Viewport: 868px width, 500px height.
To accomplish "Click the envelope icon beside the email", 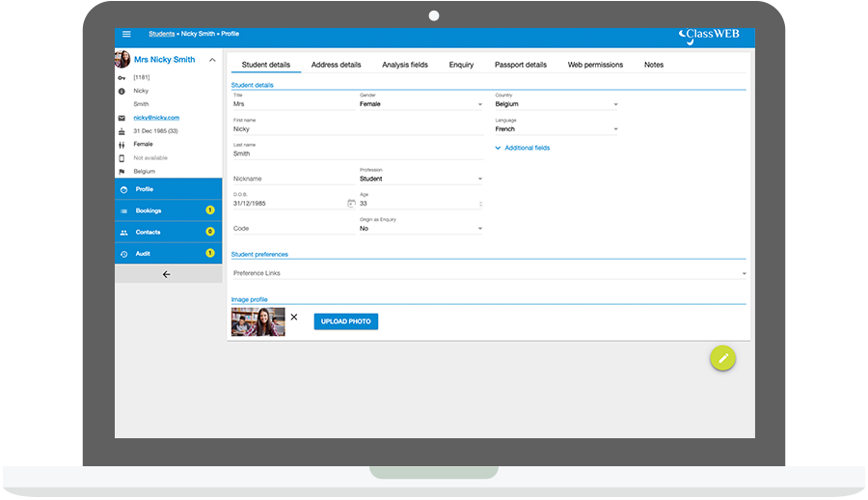I will 122,118.
